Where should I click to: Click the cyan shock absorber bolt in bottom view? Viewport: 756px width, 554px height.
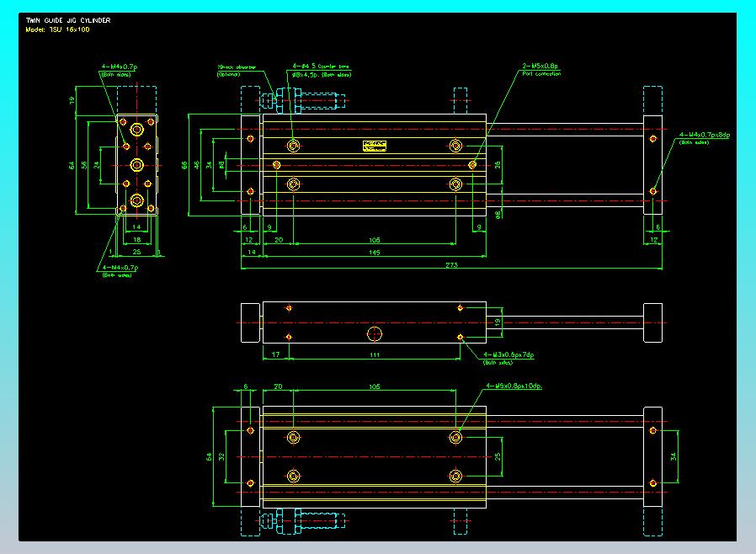pyautogui.click(x=304, y=519)
